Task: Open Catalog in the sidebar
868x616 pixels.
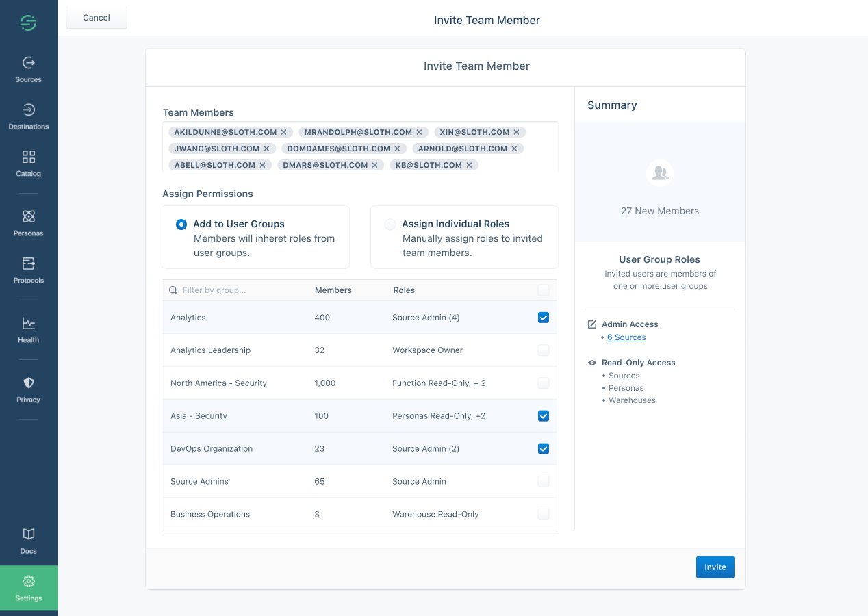Action: click(x=29, y=164)
